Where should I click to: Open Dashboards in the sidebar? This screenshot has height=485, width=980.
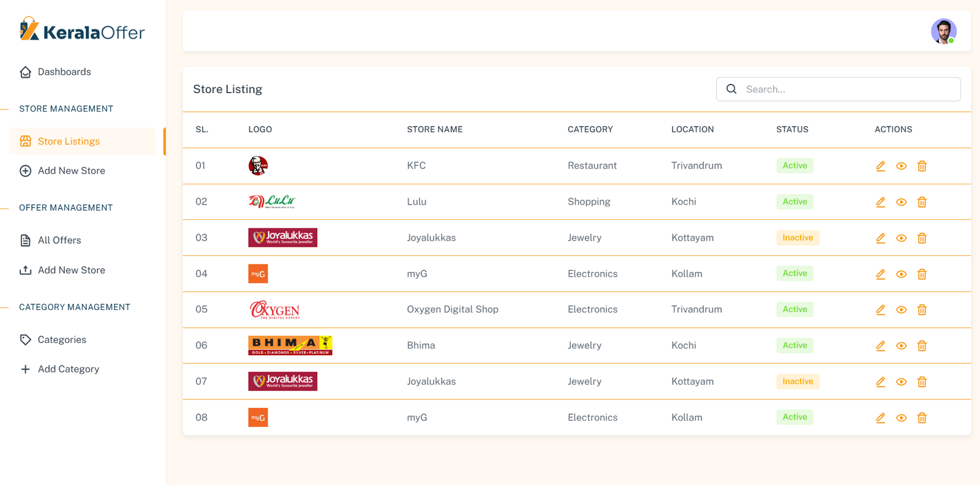[x=64, y=72]
